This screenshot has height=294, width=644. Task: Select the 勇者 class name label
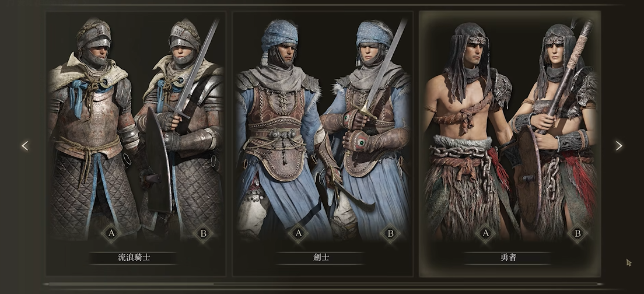pos(509,258)
